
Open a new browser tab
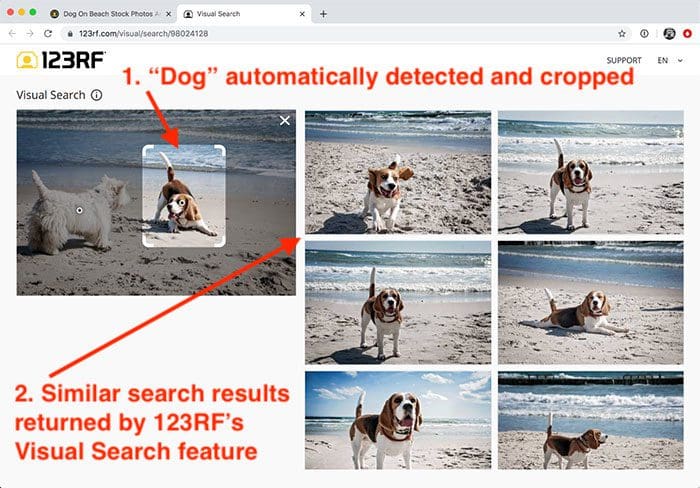pyautogui.click(x=323, y=14)
